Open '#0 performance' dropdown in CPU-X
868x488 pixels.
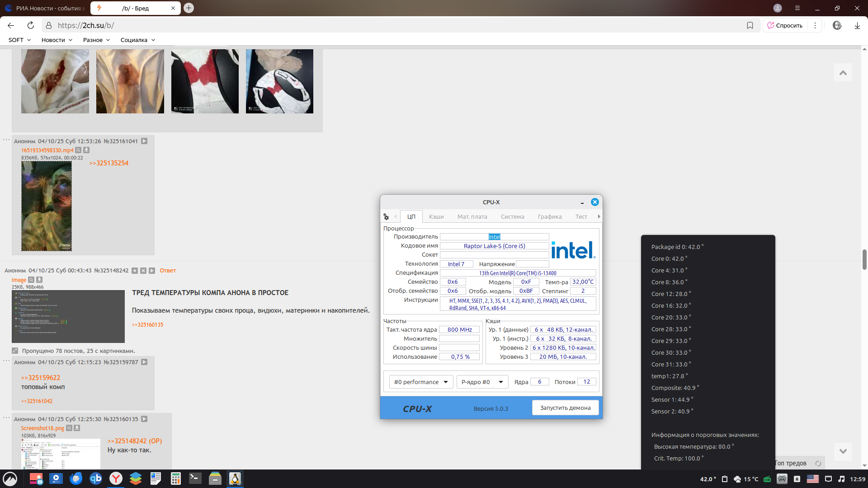click(x=421, y=382)
